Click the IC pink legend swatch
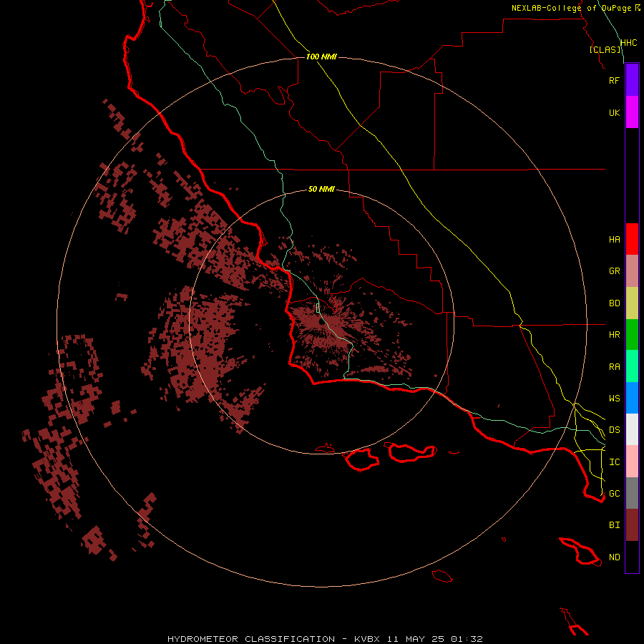 click(632, 462)
